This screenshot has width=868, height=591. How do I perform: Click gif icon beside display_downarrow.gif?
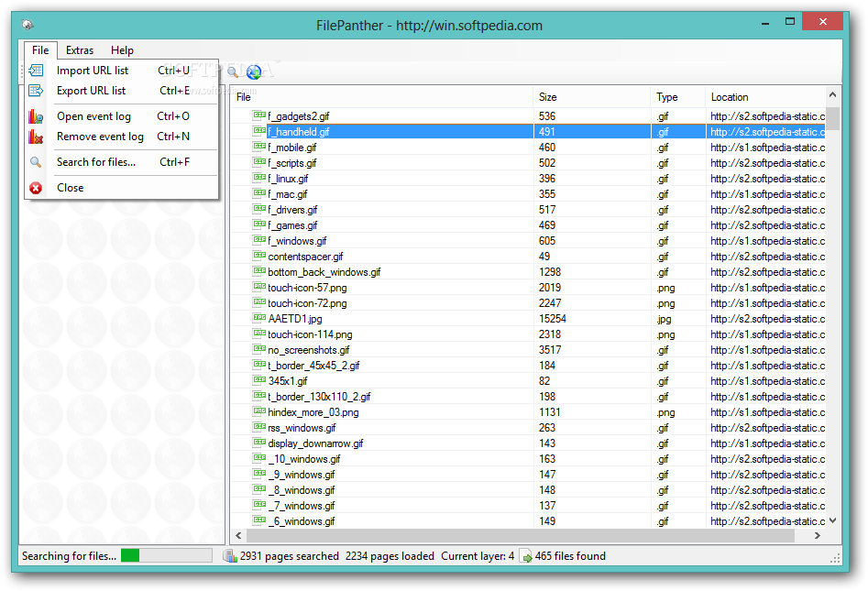(259, 443)
